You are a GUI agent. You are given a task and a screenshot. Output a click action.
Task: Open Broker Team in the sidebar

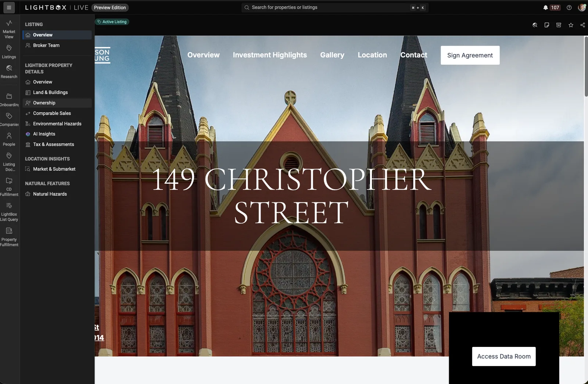click(x=57, y=45)
